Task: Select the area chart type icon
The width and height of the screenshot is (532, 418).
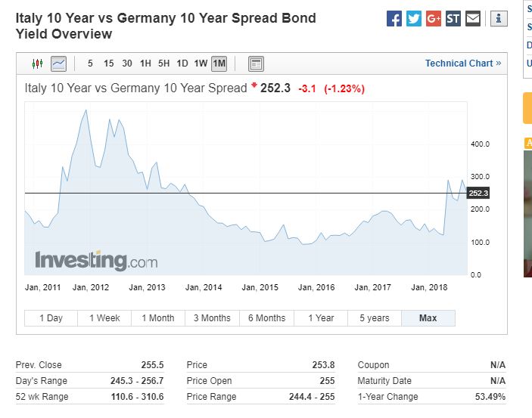Action: [x=58, y=63]
